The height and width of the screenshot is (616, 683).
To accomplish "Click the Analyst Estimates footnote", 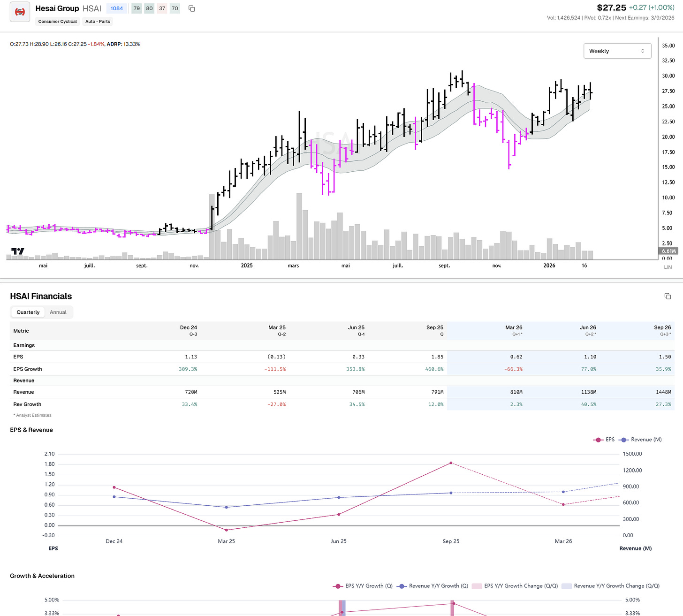I will 32,415.
